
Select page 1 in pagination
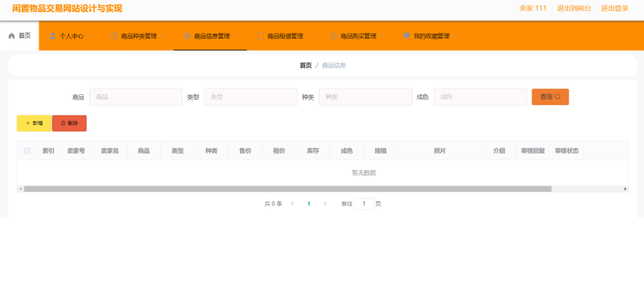(x=309, y=203)
